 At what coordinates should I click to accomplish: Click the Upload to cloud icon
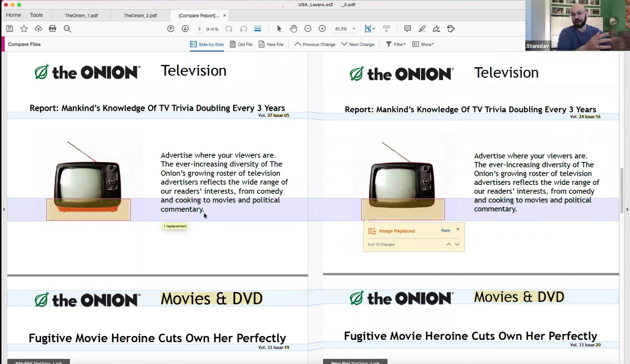(x=38, y=29)
